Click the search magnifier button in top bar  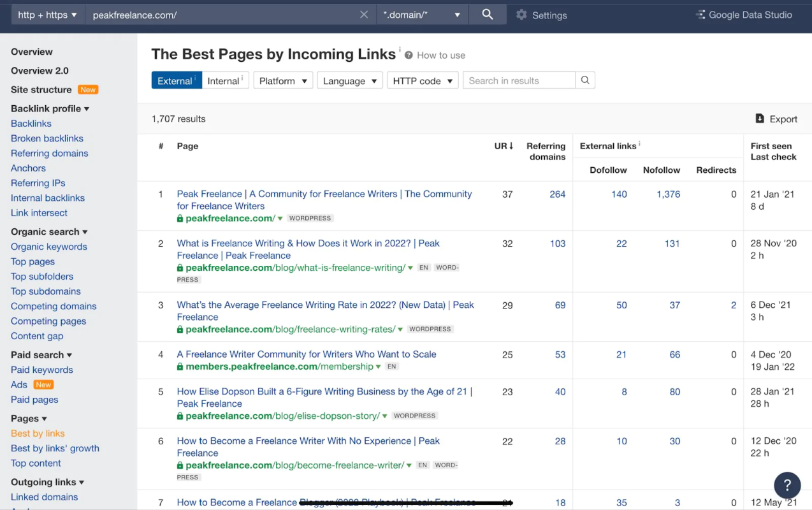488,15
